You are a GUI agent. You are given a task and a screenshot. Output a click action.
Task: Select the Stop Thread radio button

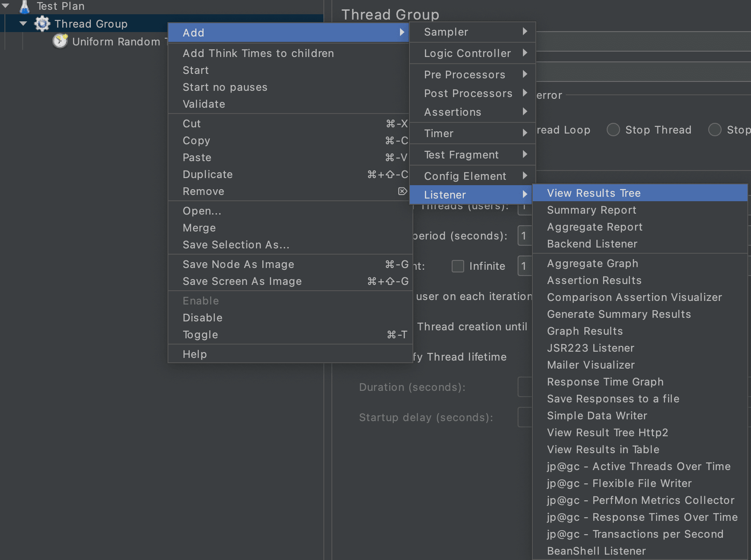(613, 130)
